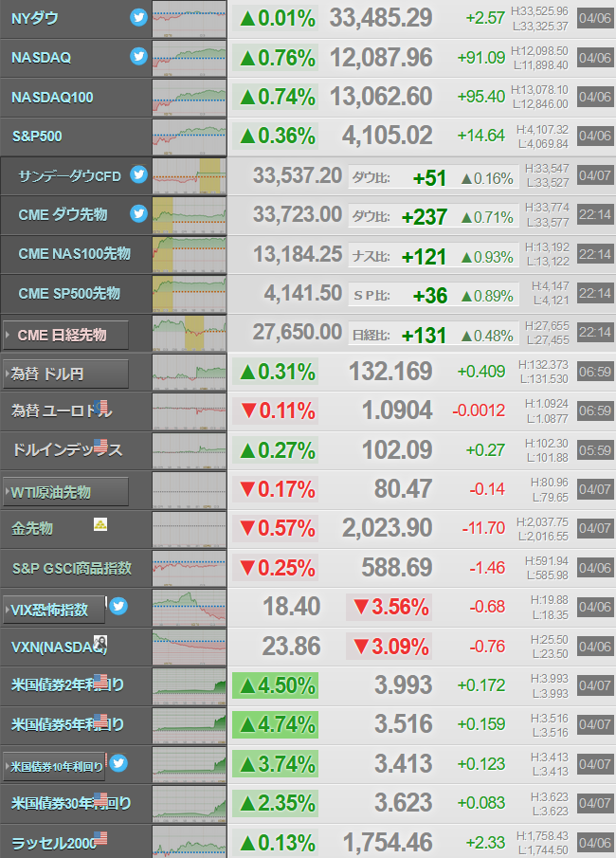Click the US flag icon on 米国債券2年利回り

point(100,682)
